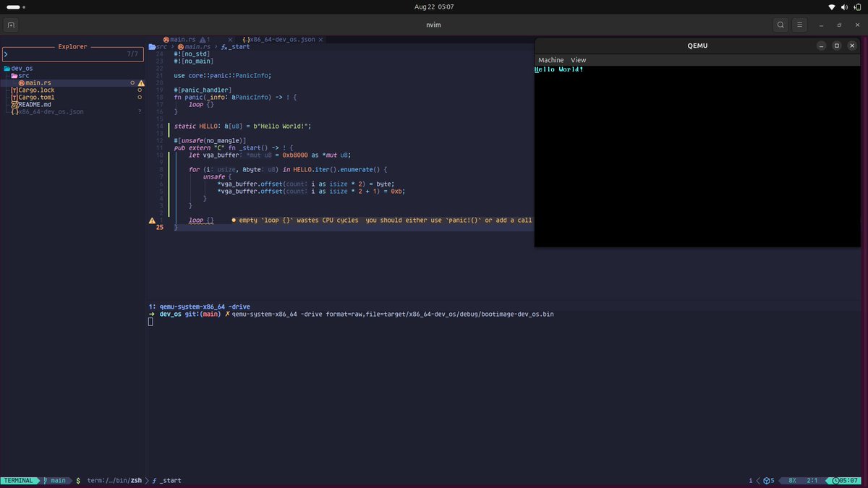The height and width of the screenshot is (488, 868).
Task: Click the clock '05:07' in statusline
Action: point(846,480)
